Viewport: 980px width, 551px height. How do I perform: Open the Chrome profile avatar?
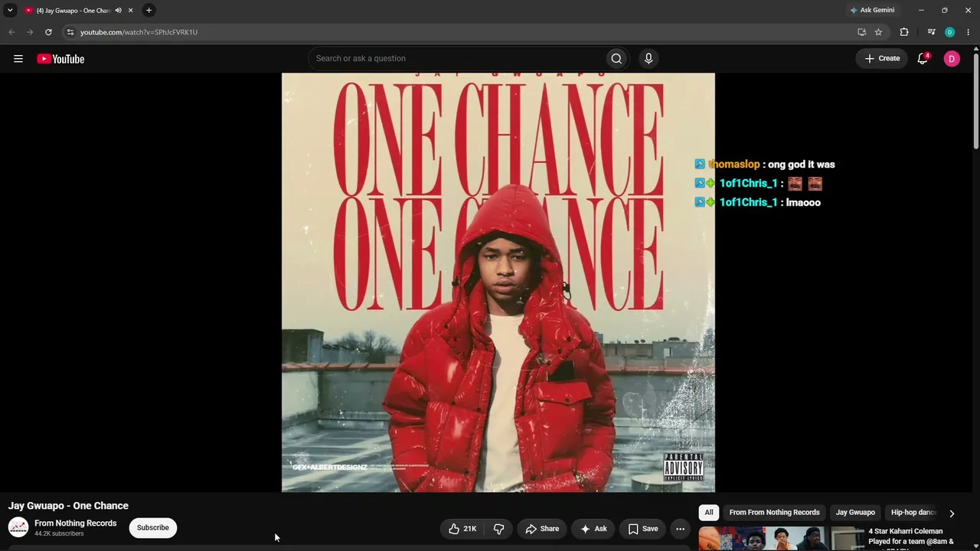[x=950, y=32]
